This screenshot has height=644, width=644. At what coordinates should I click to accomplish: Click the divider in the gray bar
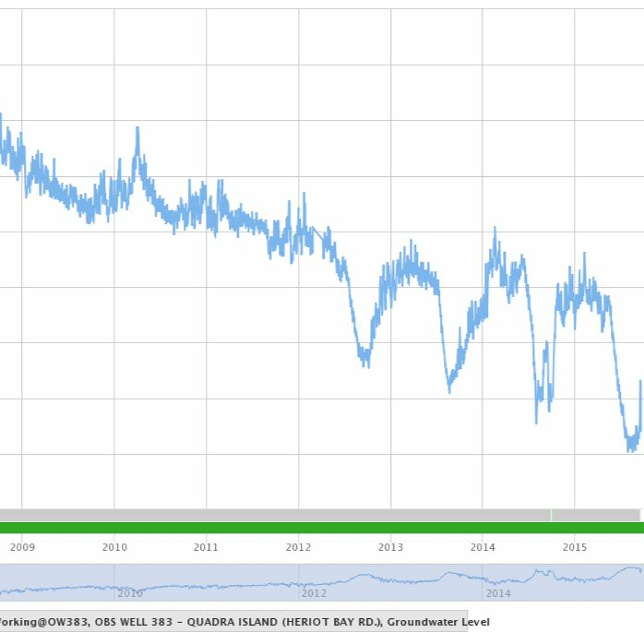coord(551,515)
